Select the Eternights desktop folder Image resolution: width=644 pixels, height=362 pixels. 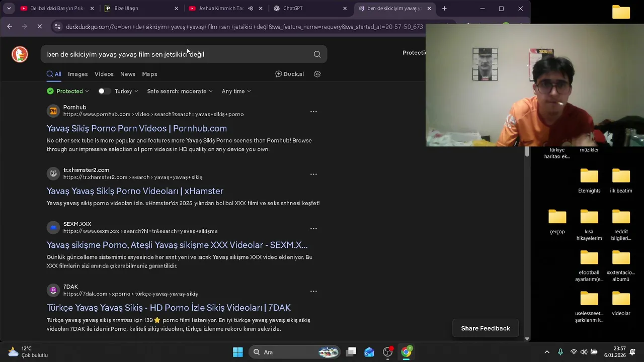click(x=589, y=181)
